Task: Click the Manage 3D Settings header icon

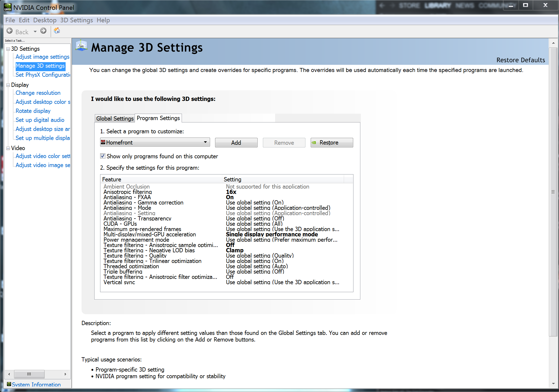Action: (81, 46)
